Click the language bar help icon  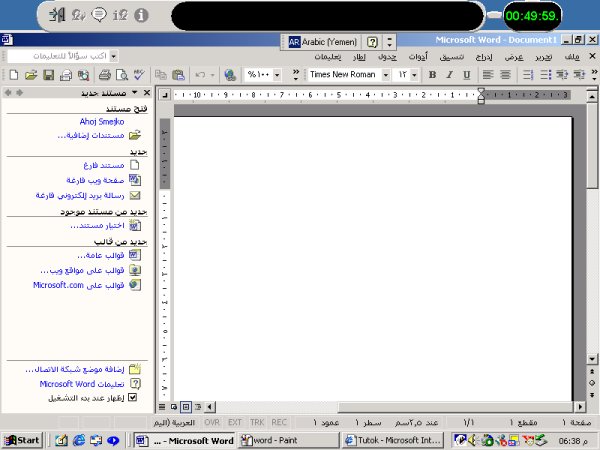pyautogui.click(x=372, y=42)
